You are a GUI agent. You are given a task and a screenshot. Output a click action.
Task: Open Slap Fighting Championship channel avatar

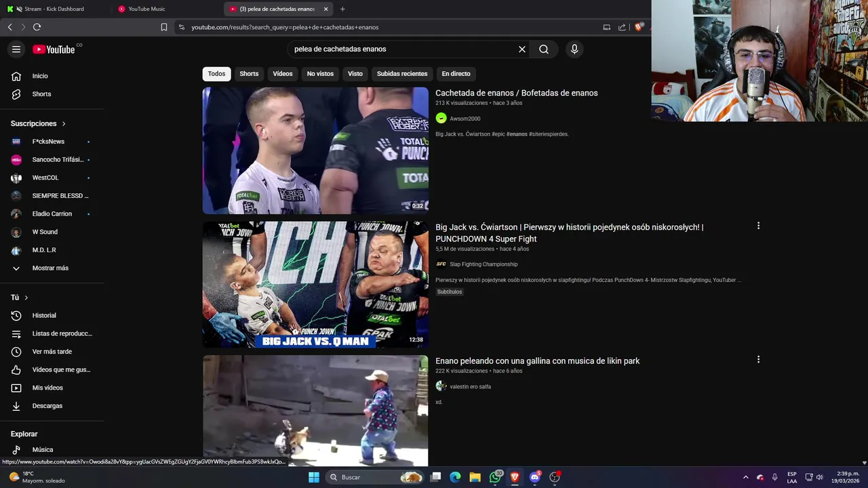click(441, 264)
